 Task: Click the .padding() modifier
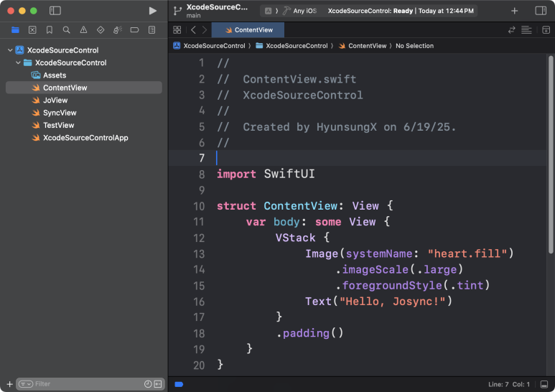309,333
